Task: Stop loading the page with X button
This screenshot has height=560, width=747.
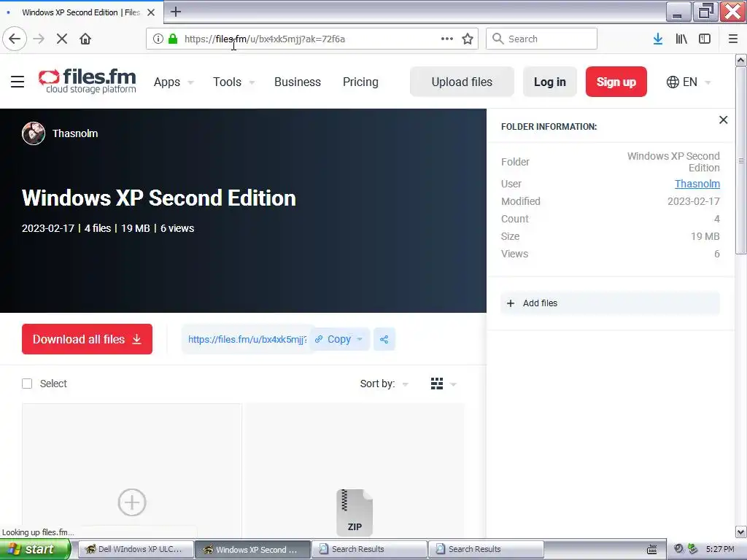Action: tap(62, 39)
